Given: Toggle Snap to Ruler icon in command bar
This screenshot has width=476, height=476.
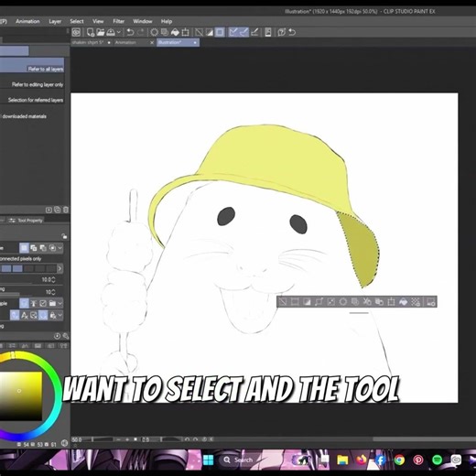Looking at the screenshot, I should point(233,32).
